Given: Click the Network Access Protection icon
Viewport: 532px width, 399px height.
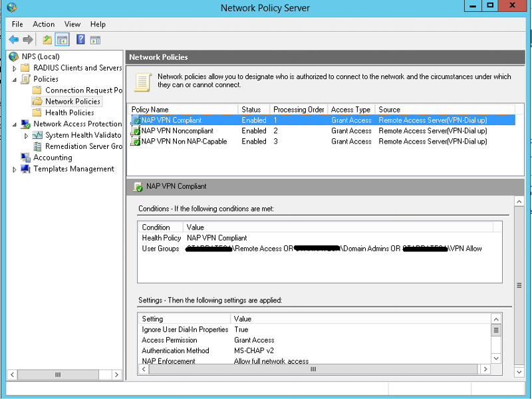Looking at the screenshot, I should pos(25,124).
